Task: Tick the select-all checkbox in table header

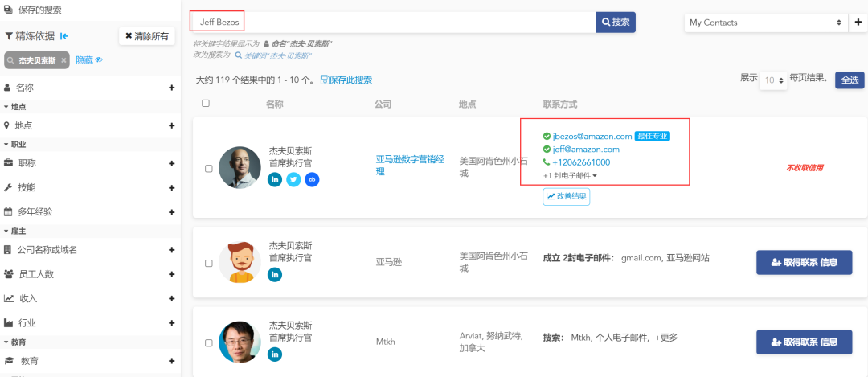Action: click(206, 104)
